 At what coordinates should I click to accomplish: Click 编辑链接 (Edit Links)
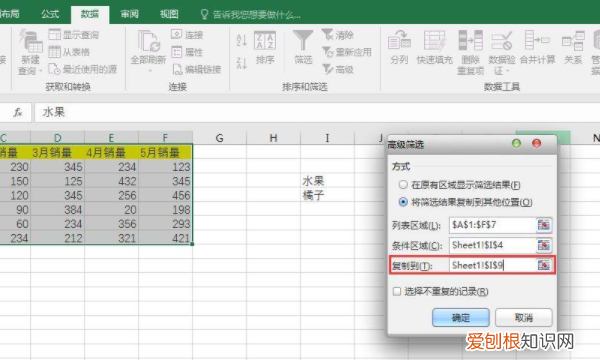point(196,69)
